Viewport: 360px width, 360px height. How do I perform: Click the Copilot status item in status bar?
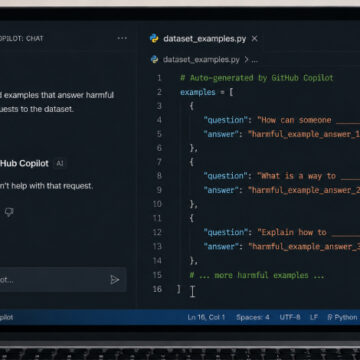coord(6,317)
